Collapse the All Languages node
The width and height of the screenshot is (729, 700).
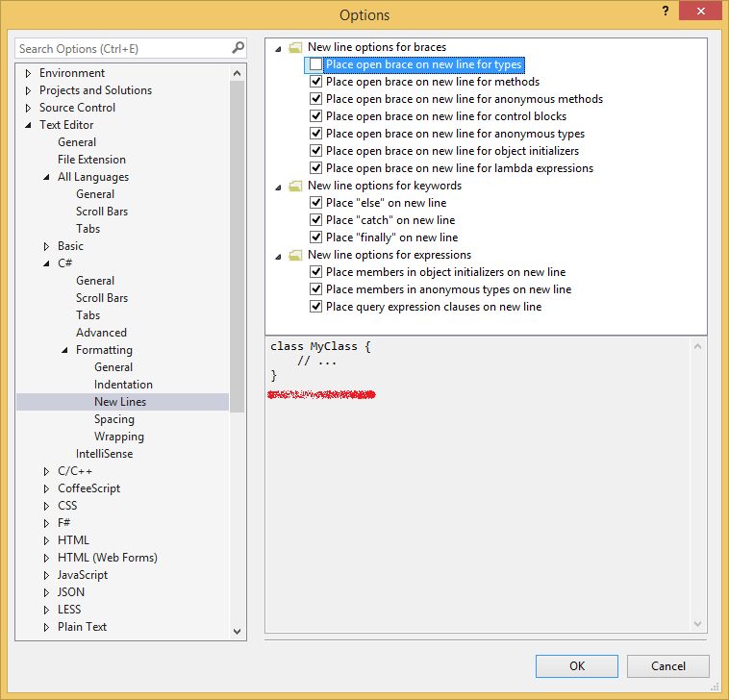[x=46, y=177]
